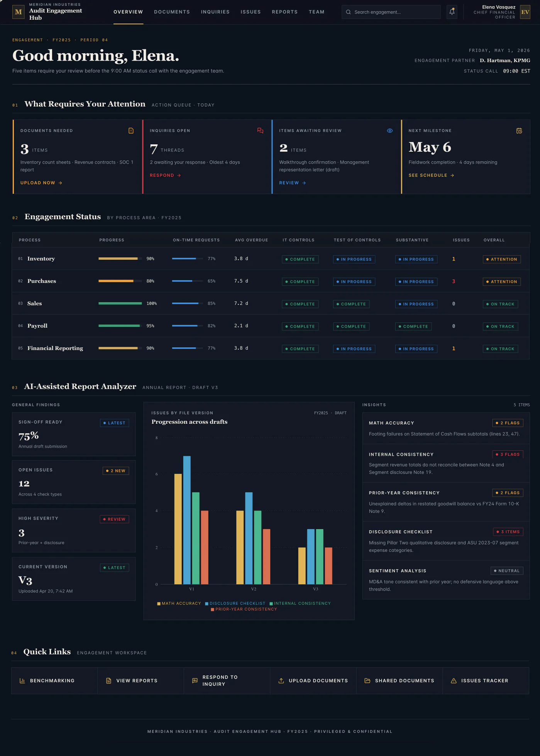
Task: Click the EV user avatar
Action: pos(525,12)
